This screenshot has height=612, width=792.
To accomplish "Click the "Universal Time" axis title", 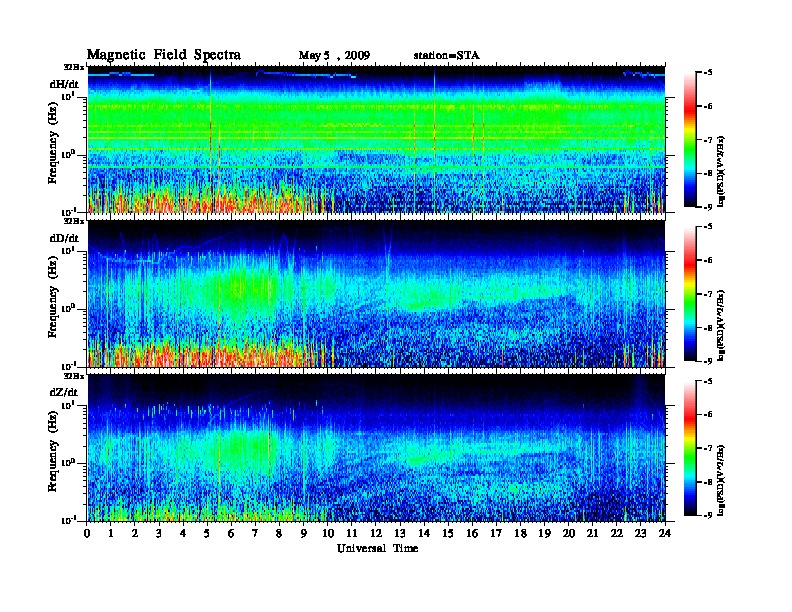I will pos(377,548).
